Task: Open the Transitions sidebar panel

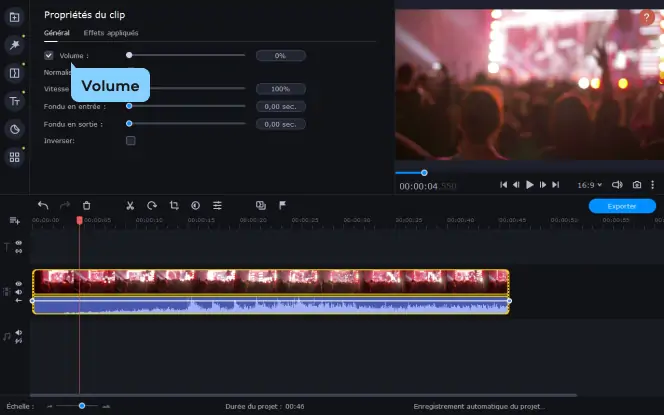Action: [x=14, y=73]
